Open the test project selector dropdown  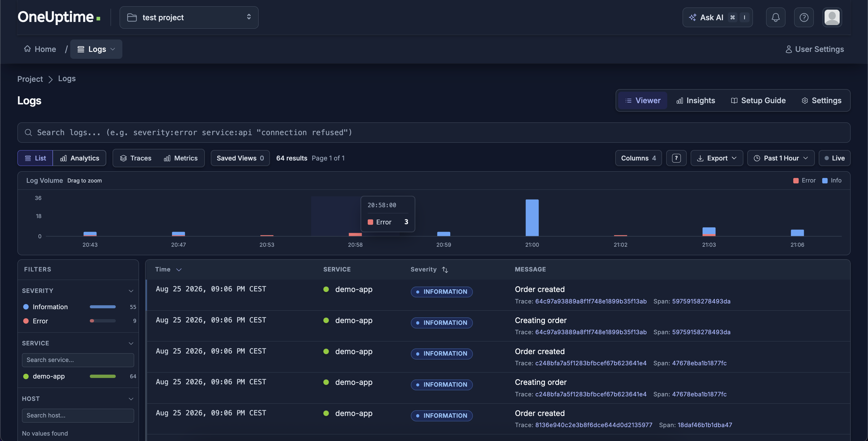coord(189,17)
